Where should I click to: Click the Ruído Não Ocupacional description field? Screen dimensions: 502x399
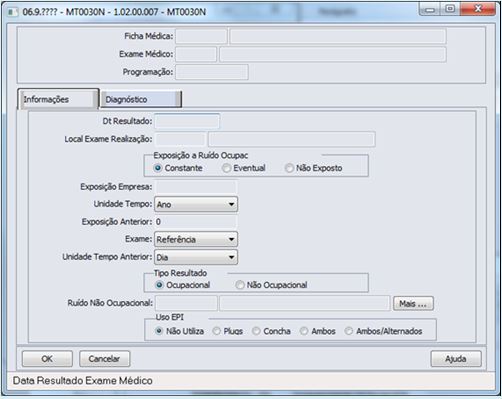pos(305,303)
